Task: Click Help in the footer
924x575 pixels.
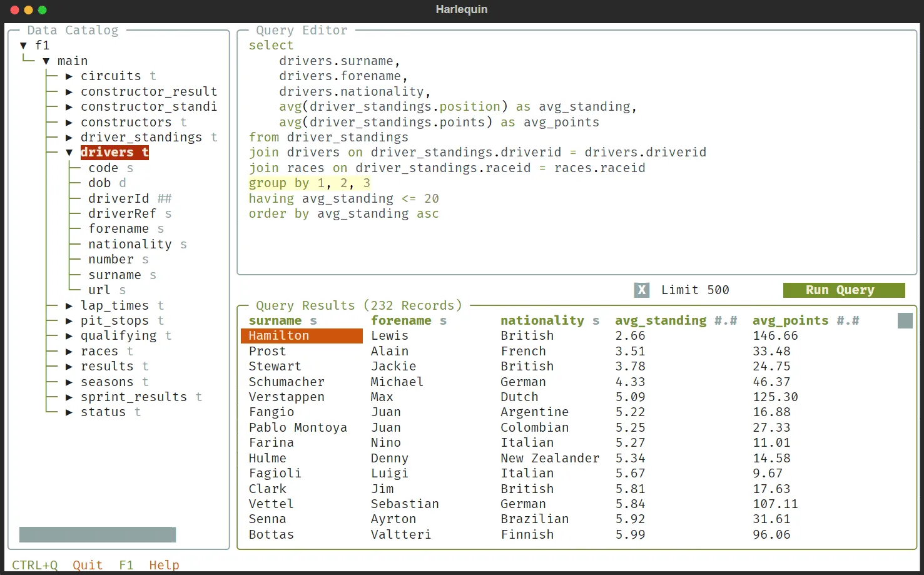Action: (x=164, y=565)
